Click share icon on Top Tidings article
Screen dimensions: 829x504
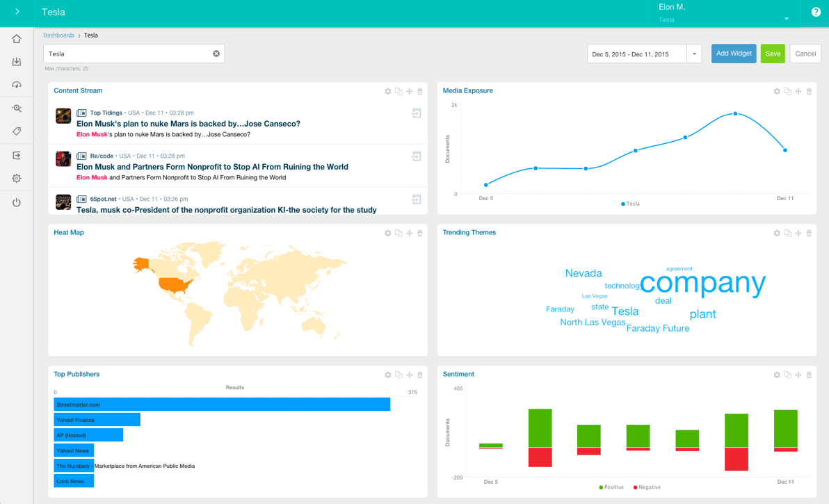tap(417, 113)
